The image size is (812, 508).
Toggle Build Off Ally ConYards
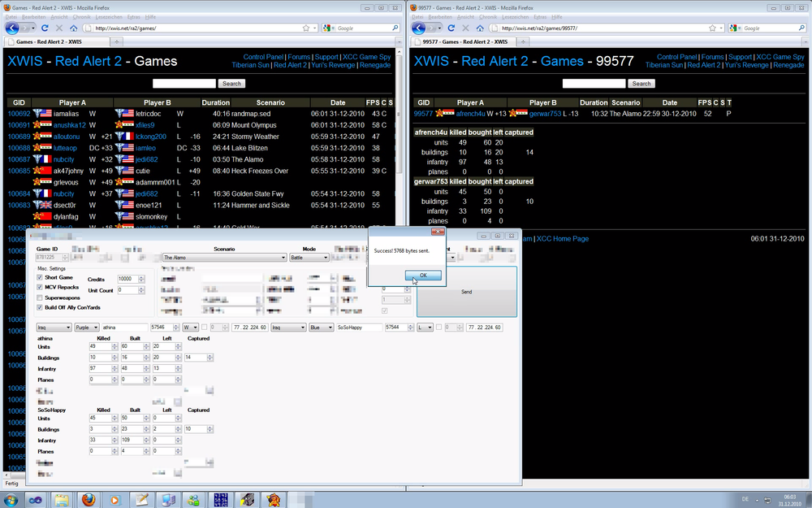tap(39, 307)
